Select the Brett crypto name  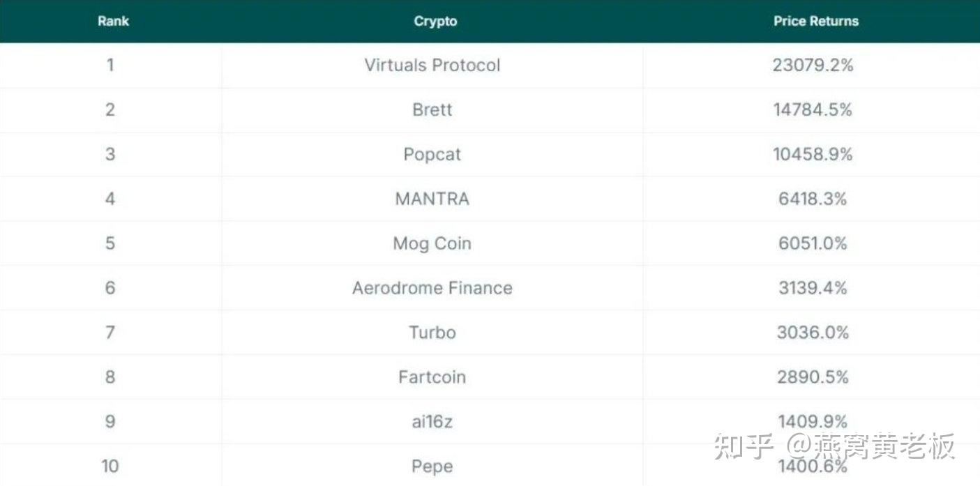click(x=432, y=110)
